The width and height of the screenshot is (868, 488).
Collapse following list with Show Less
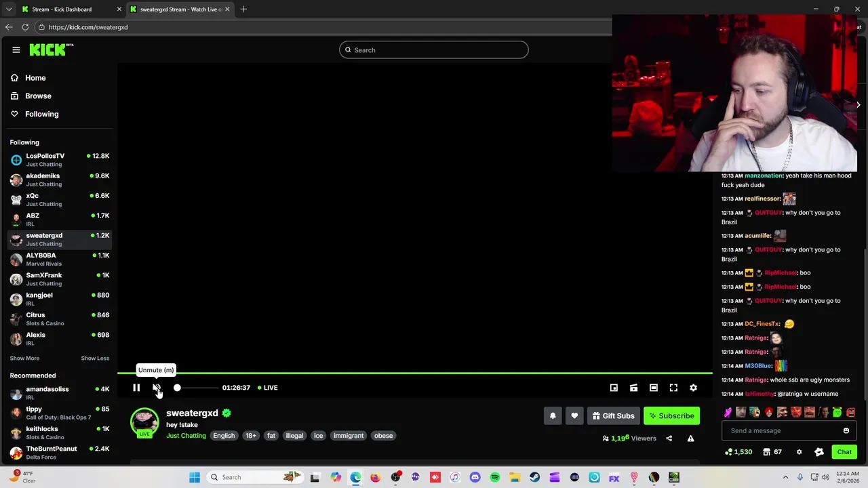[x=95, y=358]
